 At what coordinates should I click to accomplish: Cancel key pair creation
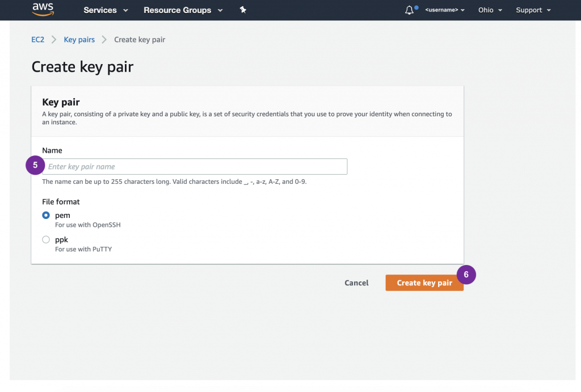[356, 283]
